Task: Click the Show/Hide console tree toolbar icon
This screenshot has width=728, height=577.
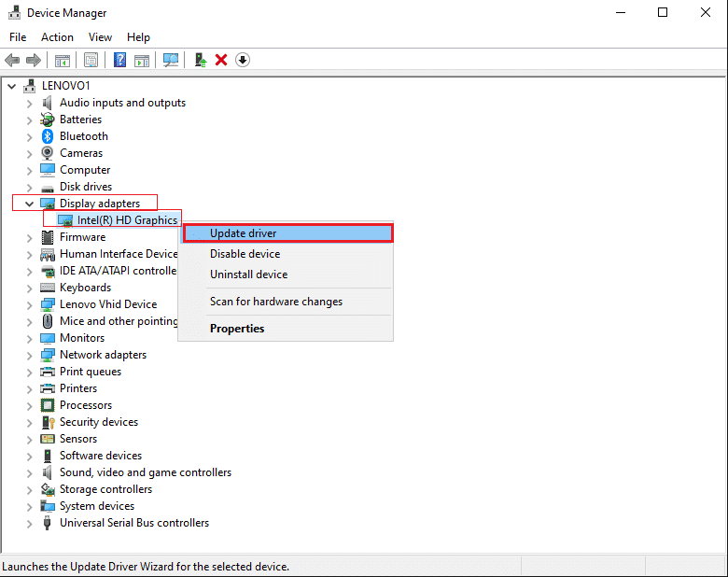Action: [63, 60]
